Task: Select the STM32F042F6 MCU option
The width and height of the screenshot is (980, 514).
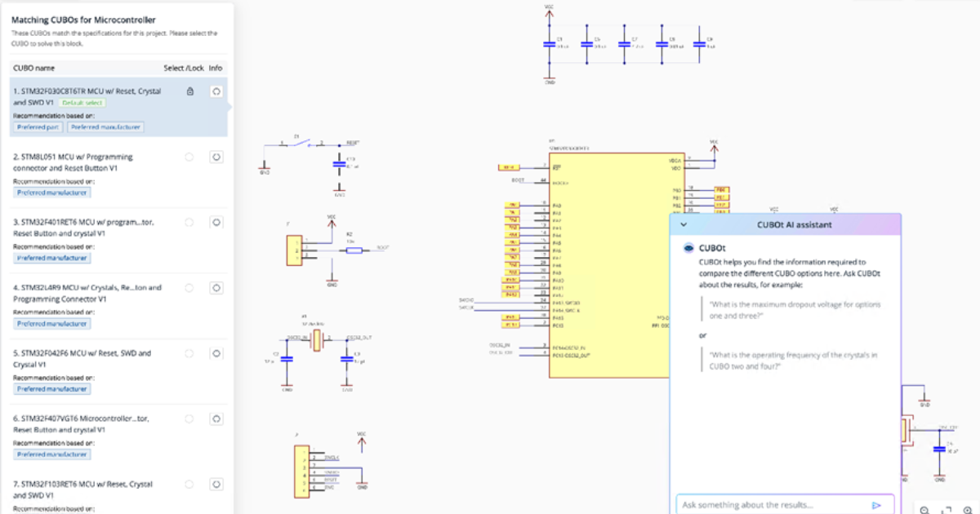Action: 189,353
